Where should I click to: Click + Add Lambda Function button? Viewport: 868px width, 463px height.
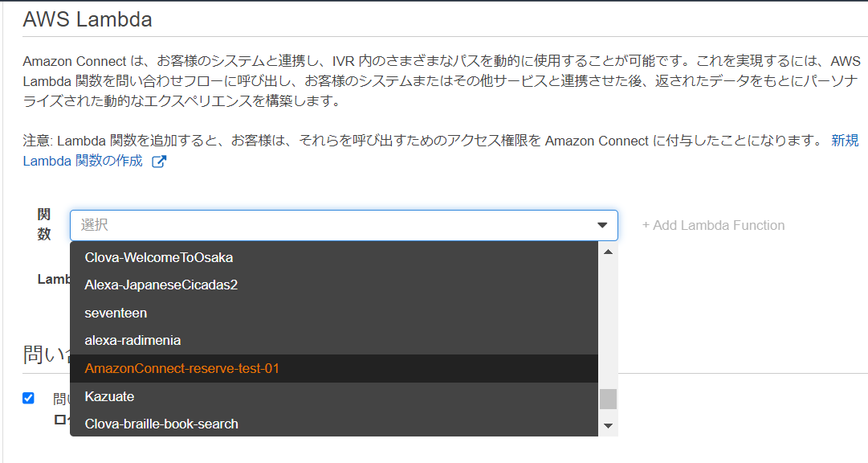pyautogui.click(x=713, y=225)
